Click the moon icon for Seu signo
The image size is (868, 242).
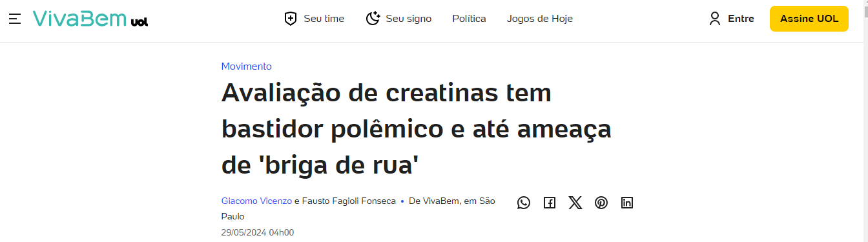(x=373, y=19)
